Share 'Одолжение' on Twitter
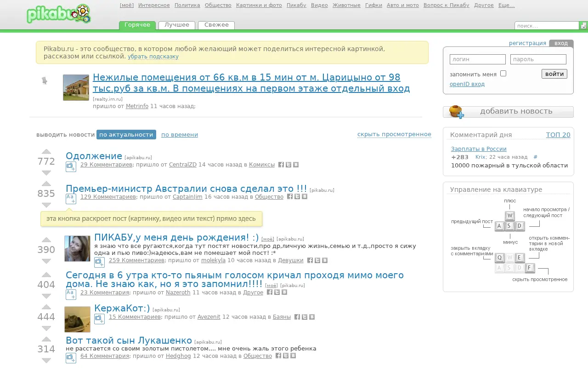 (288, 165)
